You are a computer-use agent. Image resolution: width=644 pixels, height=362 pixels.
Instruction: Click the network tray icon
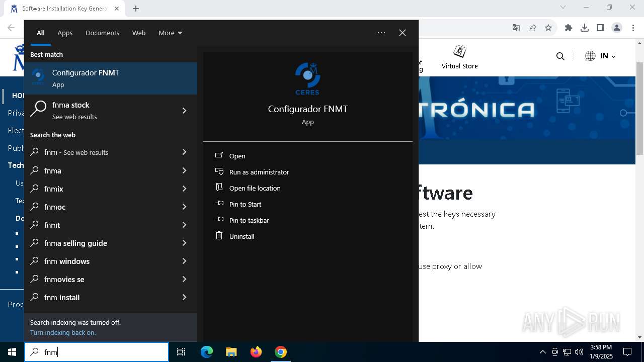click(x=567, y=352)
